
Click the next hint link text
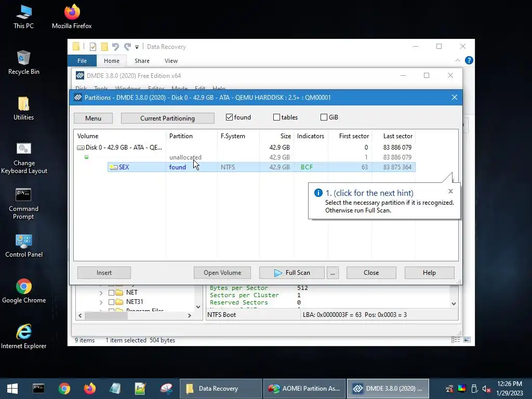click(x=369, y=193)
